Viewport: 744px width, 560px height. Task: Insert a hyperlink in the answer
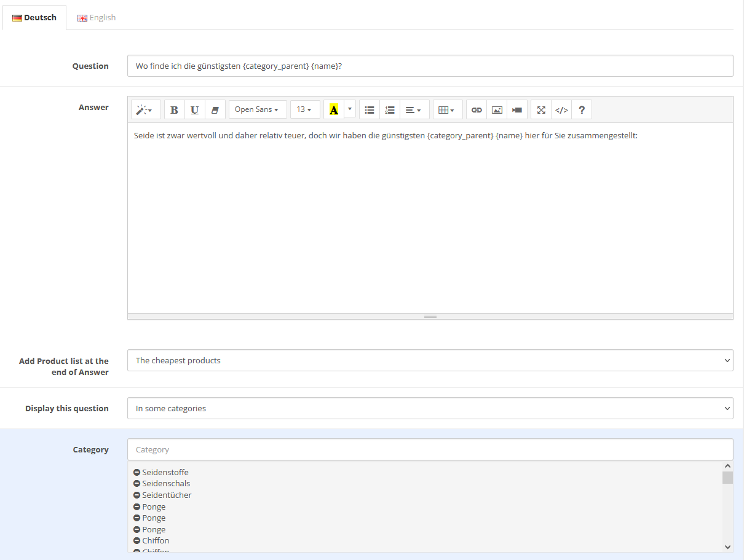point(477,110)
